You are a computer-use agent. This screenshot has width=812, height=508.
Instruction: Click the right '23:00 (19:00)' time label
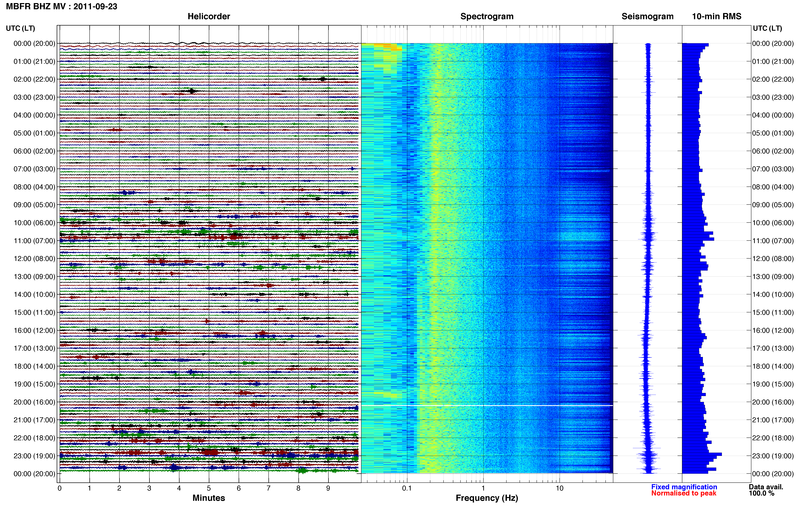[773, 456]
